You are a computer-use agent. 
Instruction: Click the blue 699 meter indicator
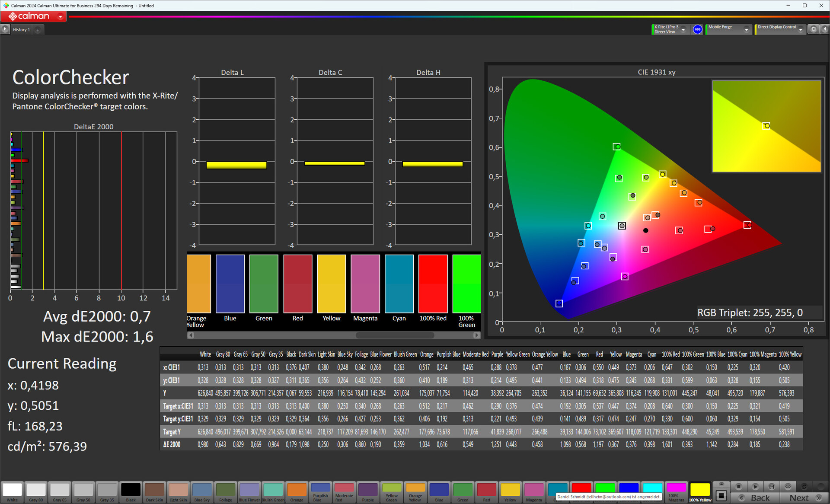coord(697,29)
